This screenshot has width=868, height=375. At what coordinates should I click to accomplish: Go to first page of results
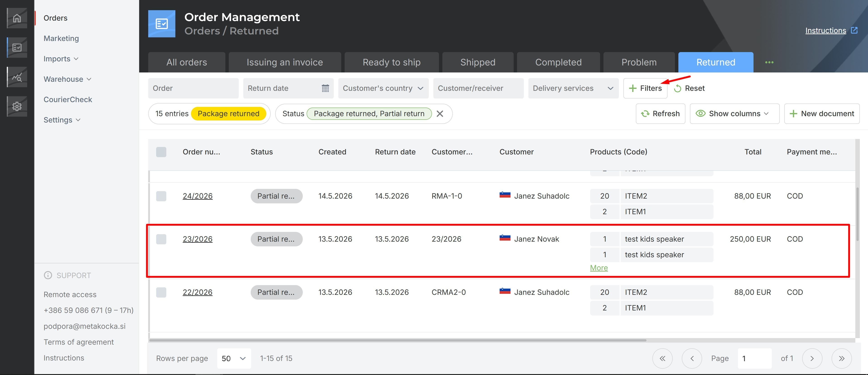coord(663,358)
